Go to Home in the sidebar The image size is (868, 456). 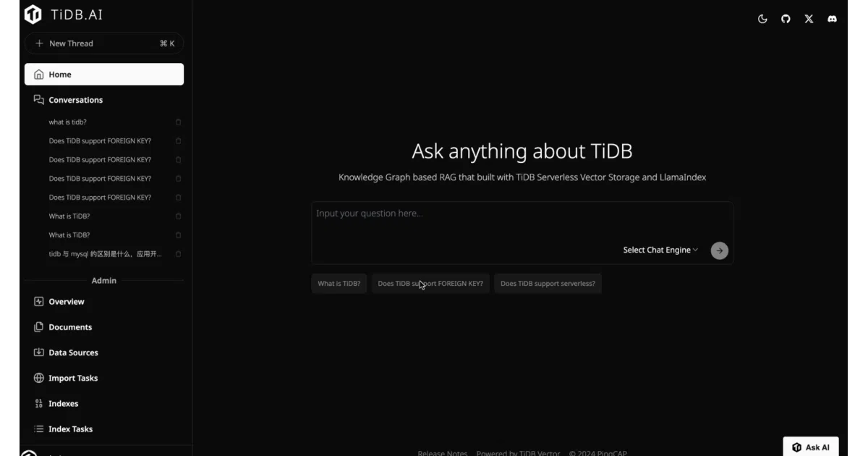pyautogui.click(x=104, y=75)
